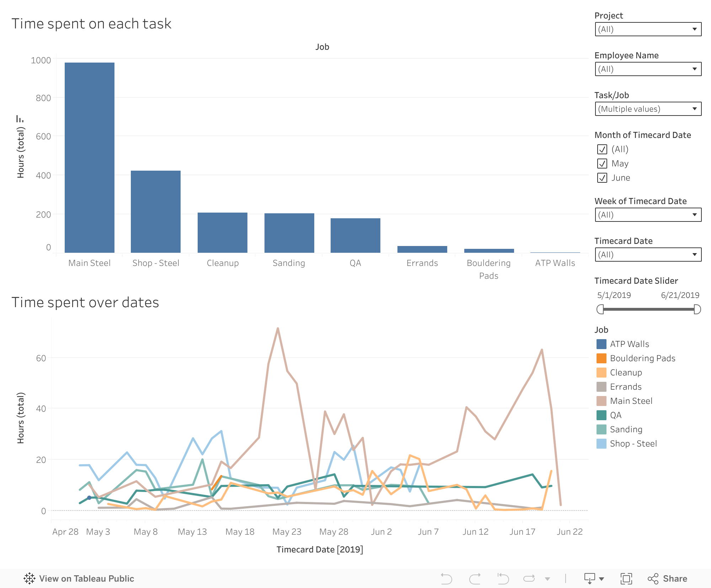
Task: Open the Task/Job multiple values dropdown
Action: click(648, 109)
